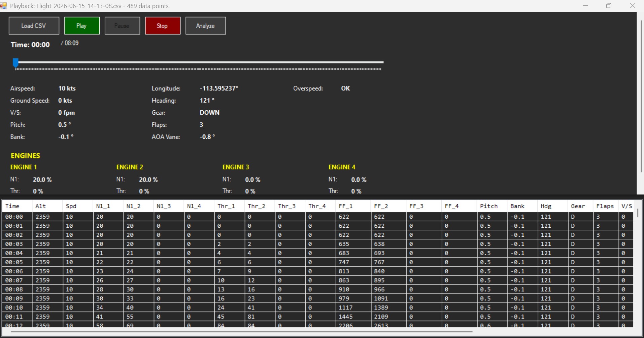This screenshot has width=644, height=338.
Task: Click the ENGINE 3 heading
Action: 236,167
